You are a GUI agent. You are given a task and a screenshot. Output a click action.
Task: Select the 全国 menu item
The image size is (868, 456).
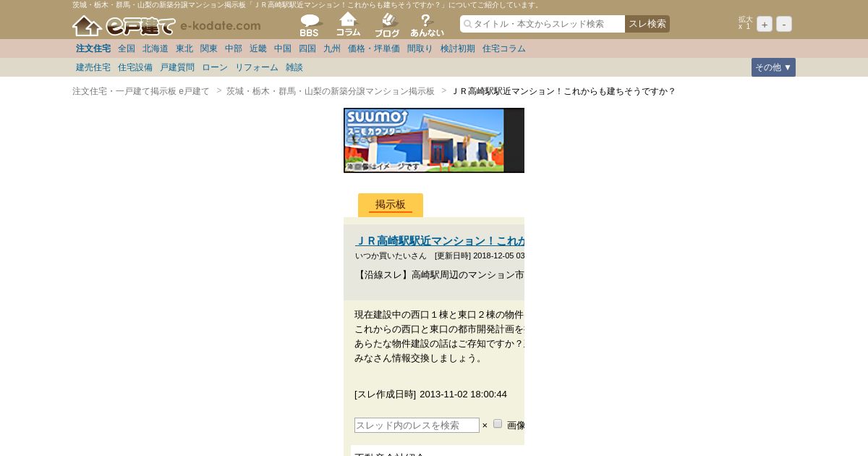pyautogui.click(x=127, y=48)
